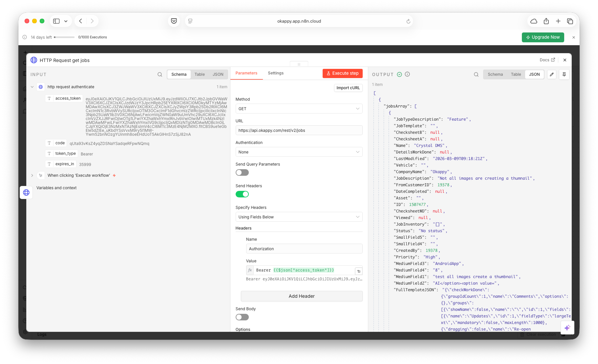Open the AI assistant sparkle icon
This screenshot has height=364, width=598.
pyautogui.click(x=567, y=328)
